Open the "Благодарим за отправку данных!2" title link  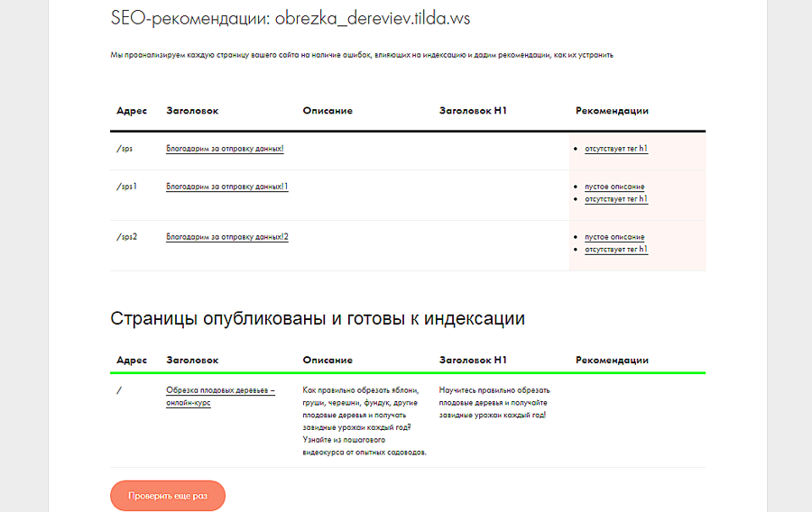[226, 237]
